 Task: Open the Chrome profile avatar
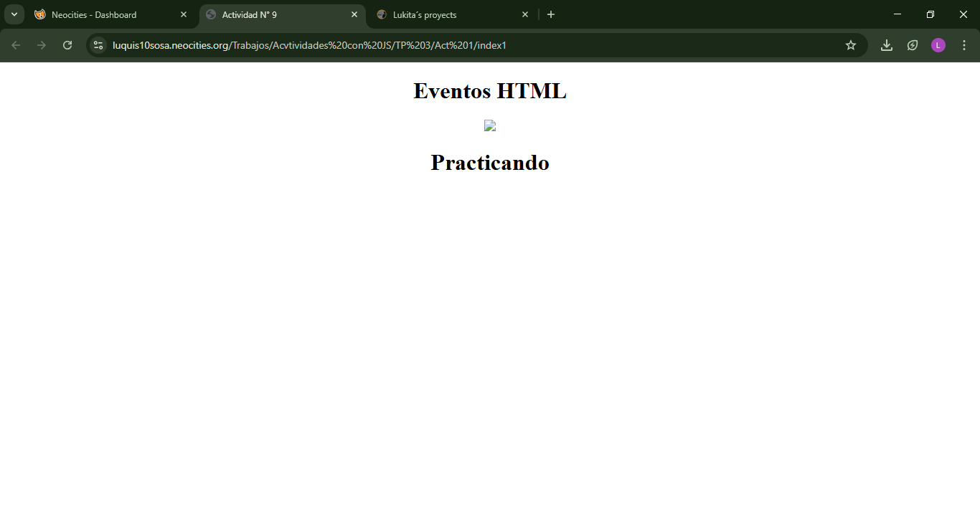(938, 44)
